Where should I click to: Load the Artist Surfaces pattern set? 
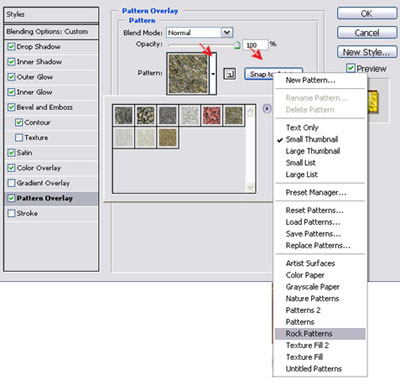coord(310,263)
